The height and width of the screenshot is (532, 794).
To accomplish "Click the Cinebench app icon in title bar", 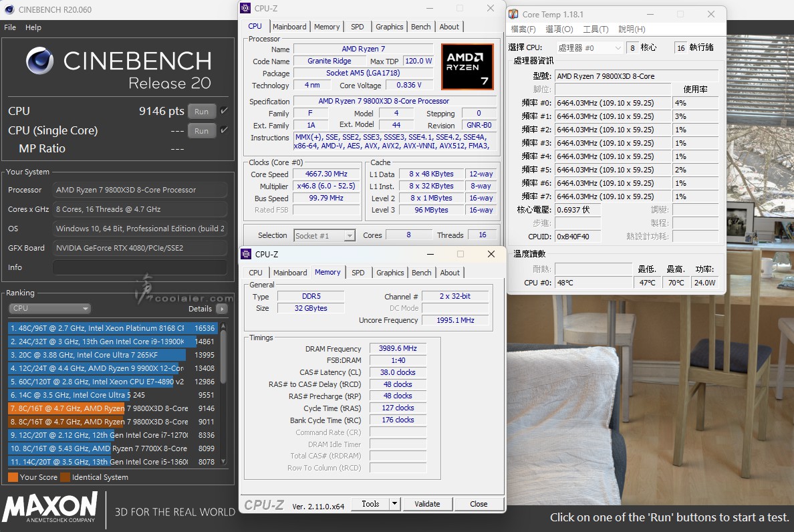I will [9, 9].
